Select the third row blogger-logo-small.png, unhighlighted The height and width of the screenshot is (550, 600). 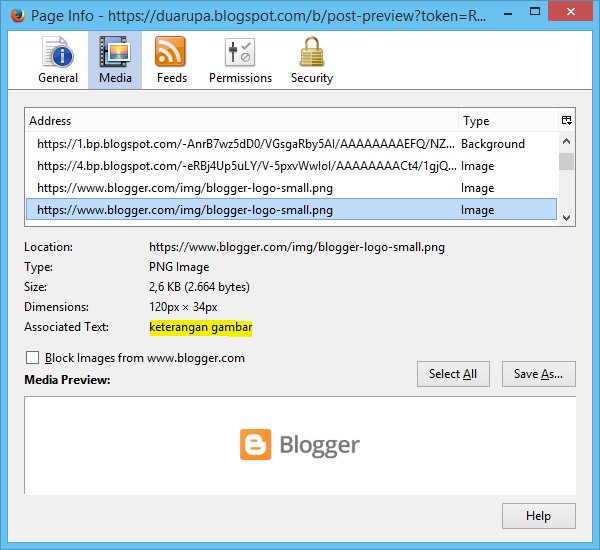point(292,188)
